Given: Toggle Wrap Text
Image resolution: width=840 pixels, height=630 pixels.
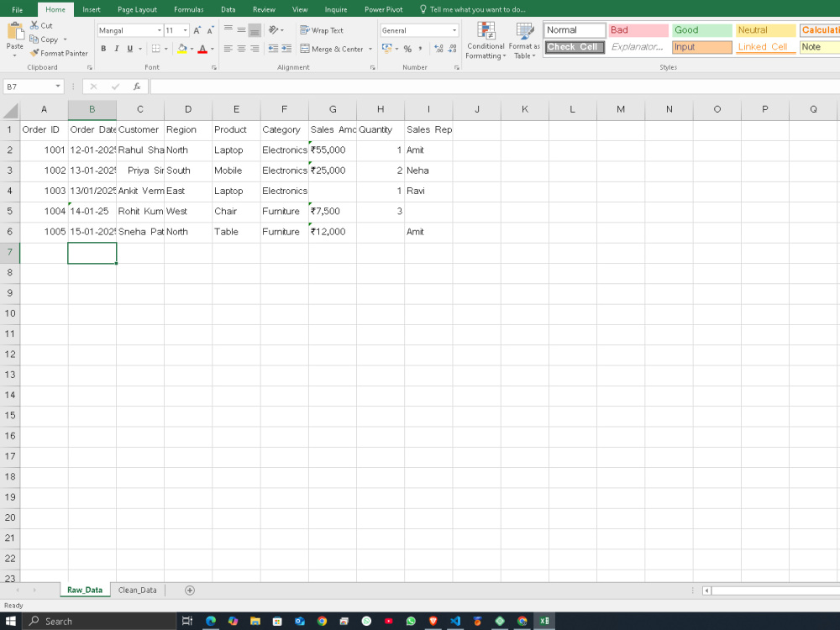Looking at the screenshot, I should pos(322,30).
